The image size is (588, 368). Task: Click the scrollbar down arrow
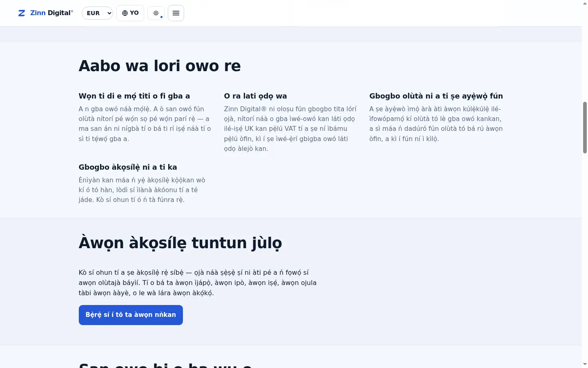(585, 364)
